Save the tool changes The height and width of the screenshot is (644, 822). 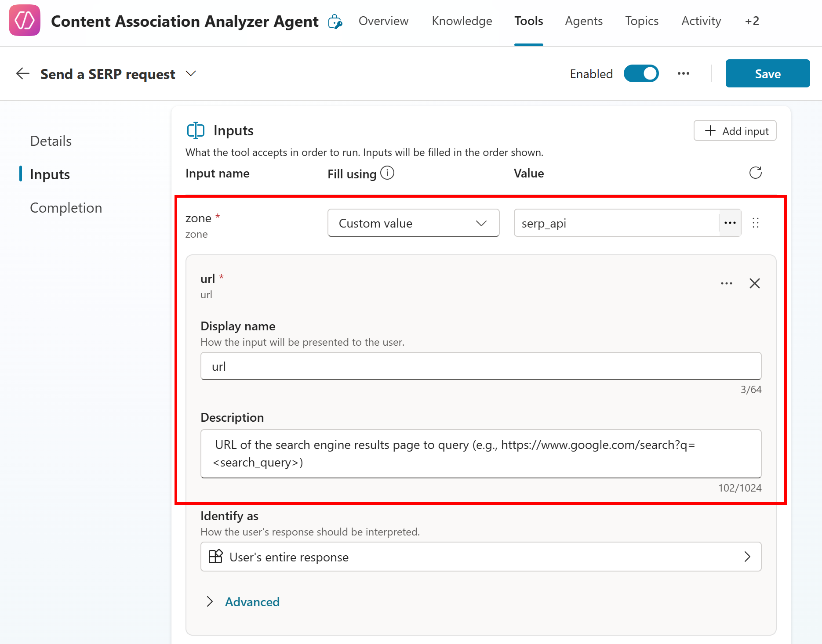[767, 73]
